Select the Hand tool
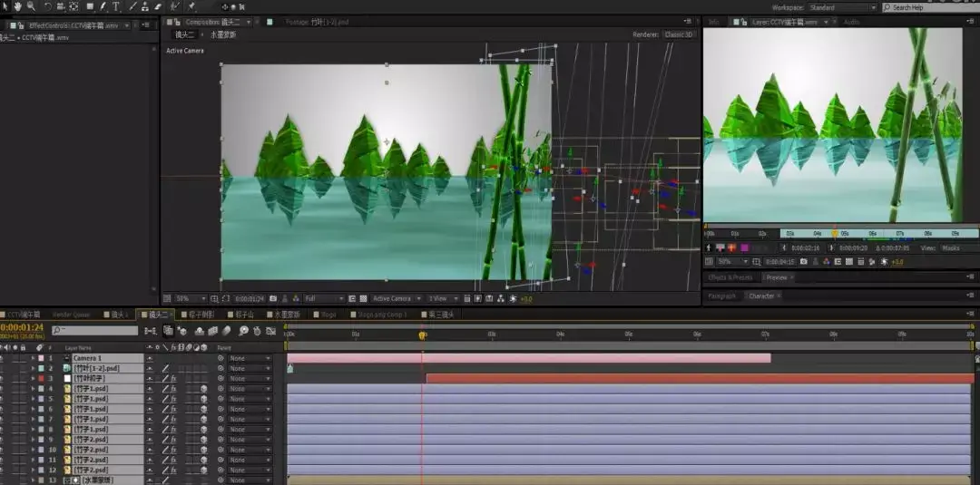 pyautogui.click(x=17, y=6)
